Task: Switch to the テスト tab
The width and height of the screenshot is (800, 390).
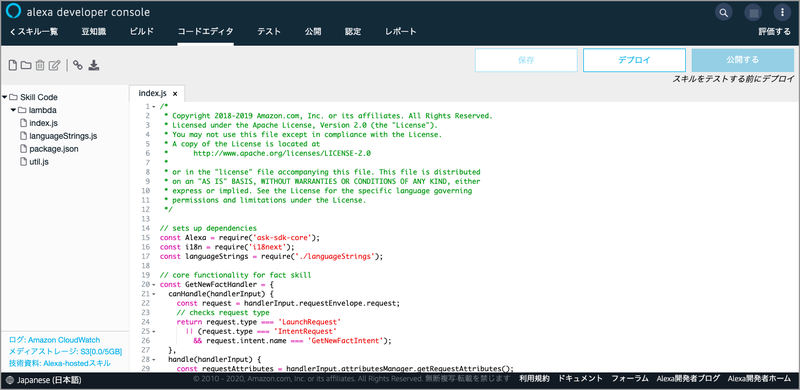Action: pos(269,32)
